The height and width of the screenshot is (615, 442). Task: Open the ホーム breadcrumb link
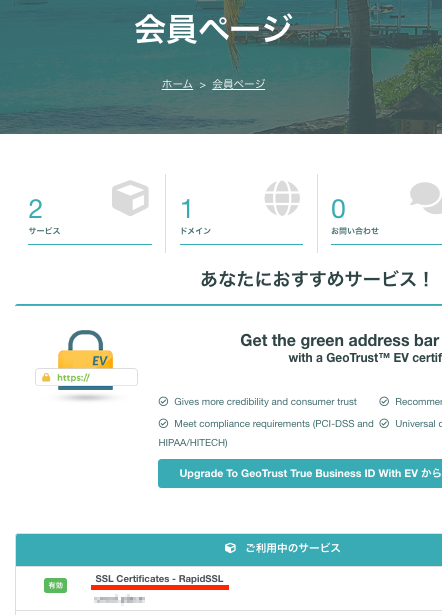click(x=177, y=84)
